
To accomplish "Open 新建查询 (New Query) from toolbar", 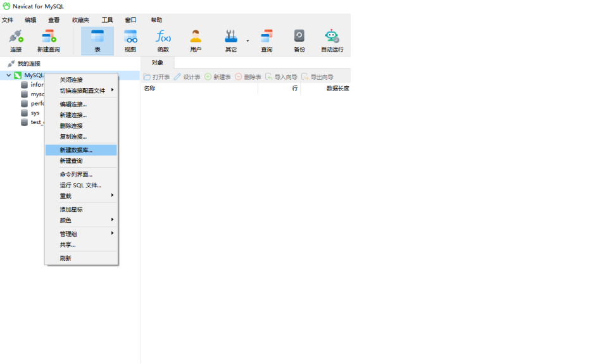I will (x=49, y=41).
